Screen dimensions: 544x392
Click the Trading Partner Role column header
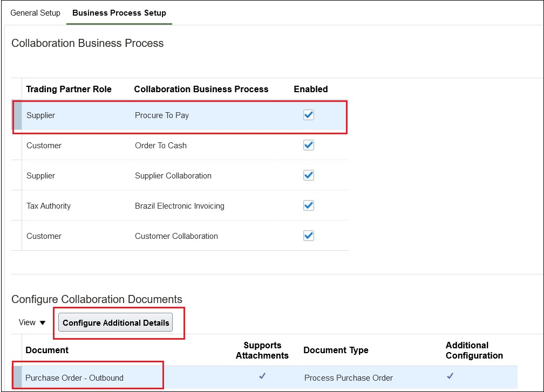pos(69,89)
